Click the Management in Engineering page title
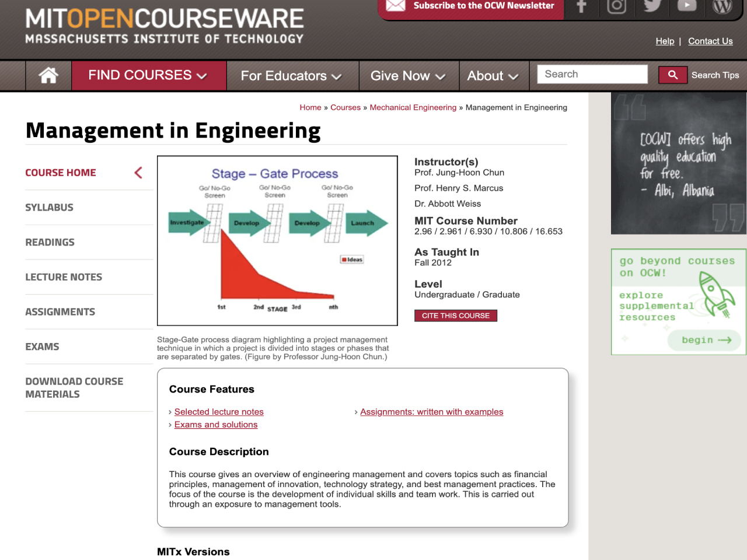This screenshot has height=560, width=747. pos(173,131)
